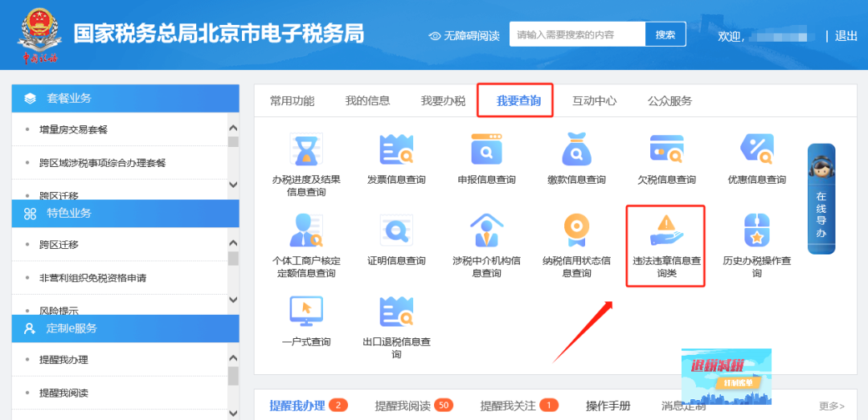The image size is (868, 420).
Task: Click the 无障碍阅读 link text
Action: point(472,36)
